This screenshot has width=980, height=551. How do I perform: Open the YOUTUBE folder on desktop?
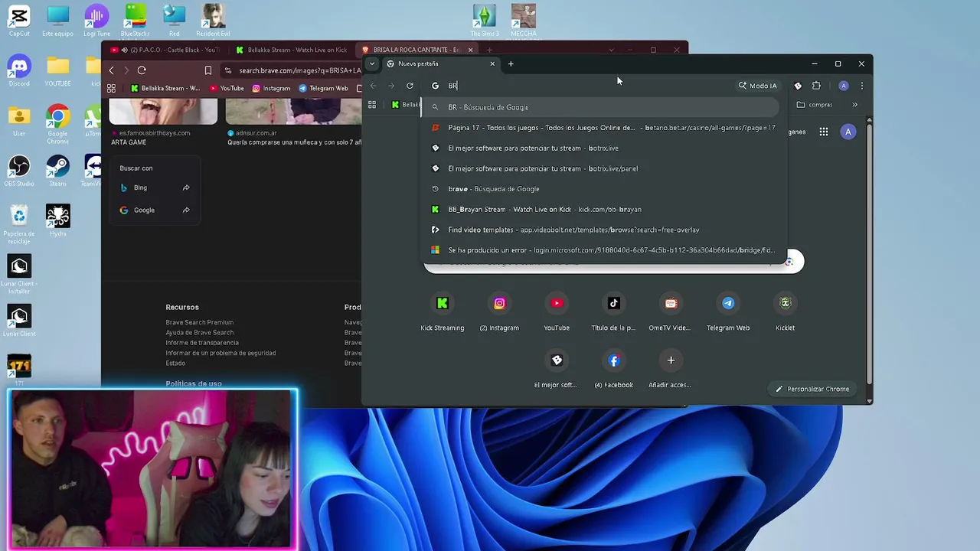point(57,70)
